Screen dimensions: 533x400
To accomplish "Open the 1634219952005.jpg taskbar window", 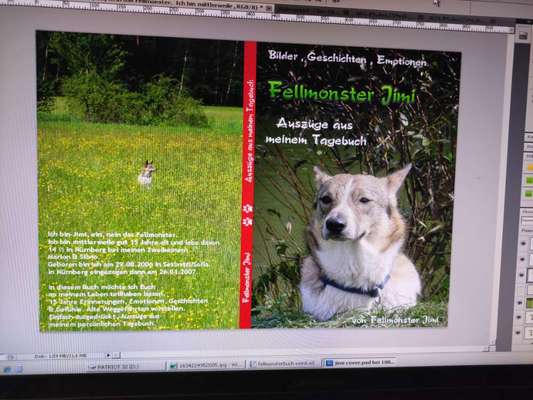I will [x=206, y=365].
